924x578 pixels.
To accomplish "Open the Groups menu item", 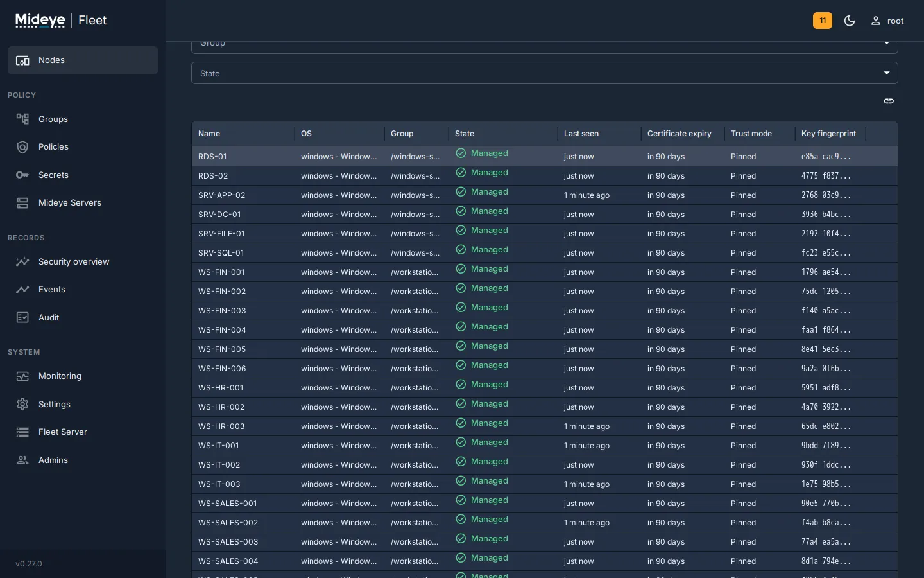I will [x=83, y=119].
